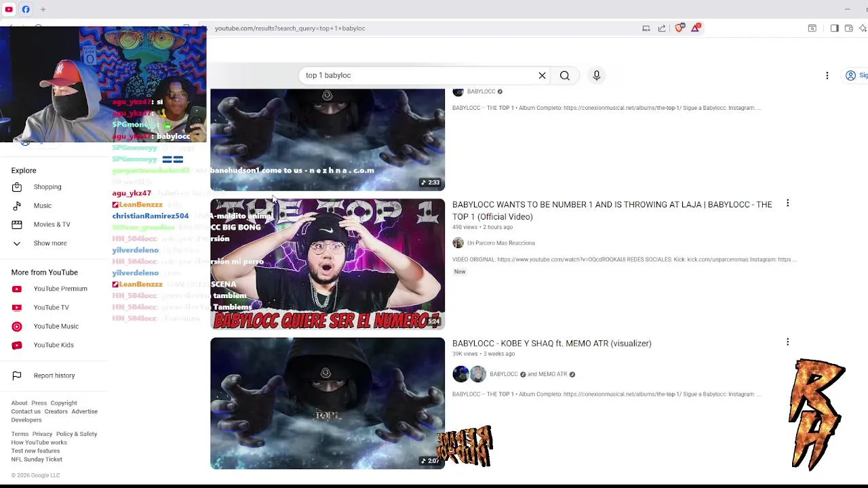Open the Contact us footer link
The height and width of the screenshot is (488, 868).
coord(26,411)
